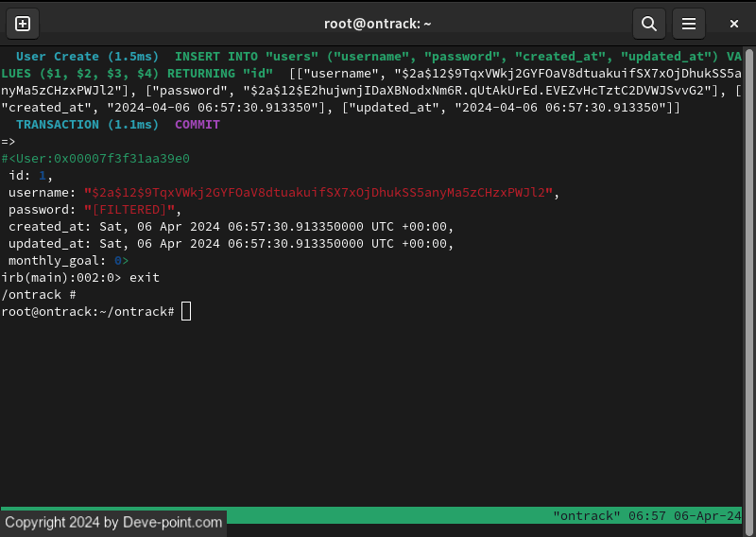Screen dimensions: 756x537
Task: Click the #<User:0x00007f3f31aa39e0 object line
Action: click(95, 159)
